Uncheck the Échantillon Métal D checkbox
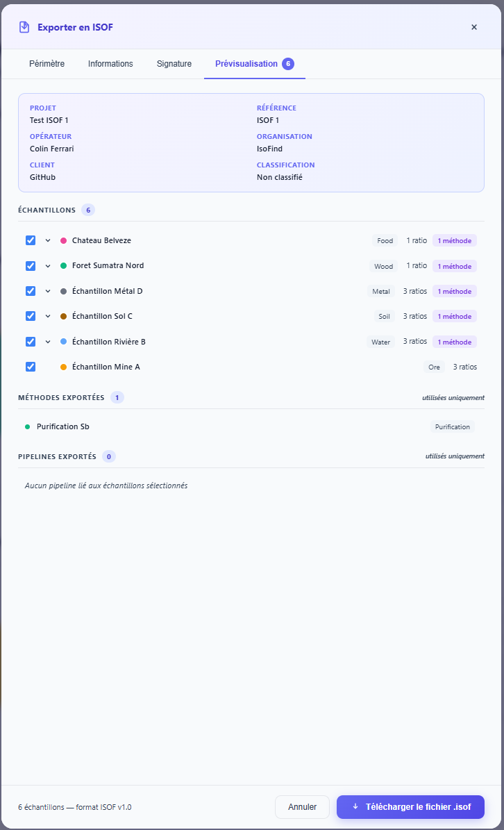 (x=31, y=291)
